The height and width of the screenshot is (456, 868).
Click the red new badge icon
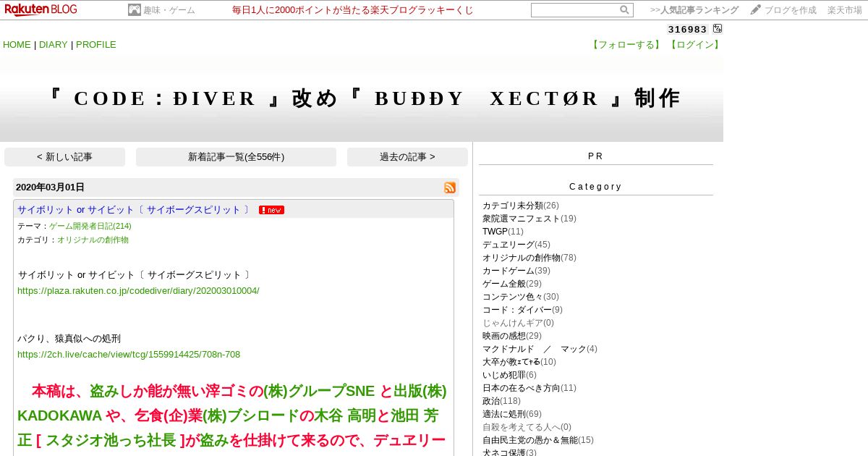click(271, 210)
